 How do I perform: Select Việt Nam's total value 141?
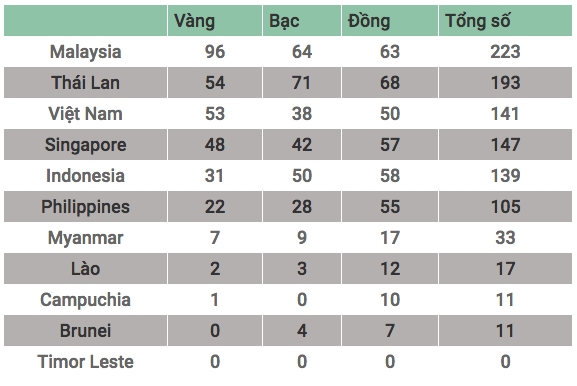point(505,113)
